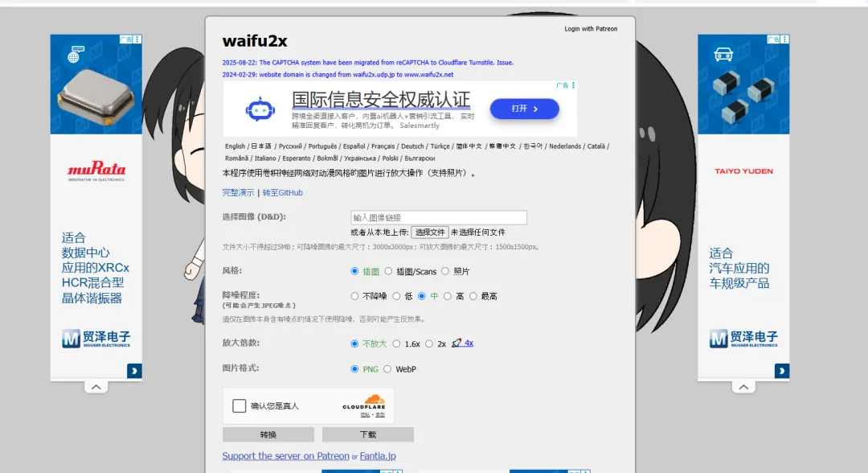Click the globe chat icon in left ad
The image size is (868, 473).
point(76,54)
